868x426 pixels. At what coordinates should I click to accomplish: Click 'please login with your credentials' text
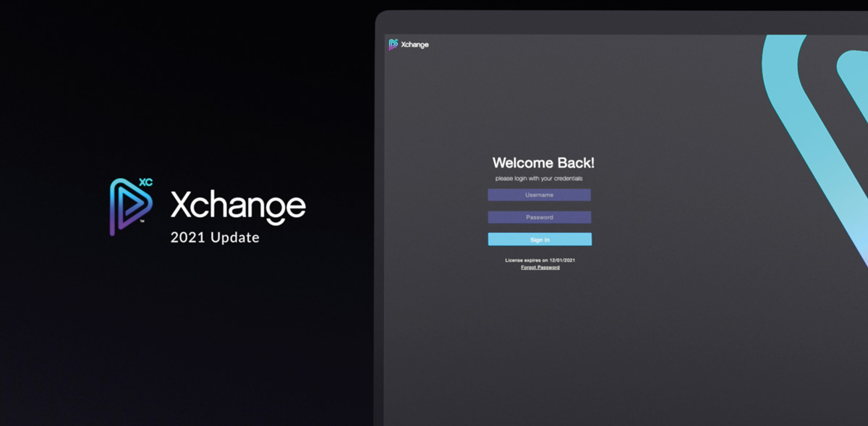(x=539, y=179)
